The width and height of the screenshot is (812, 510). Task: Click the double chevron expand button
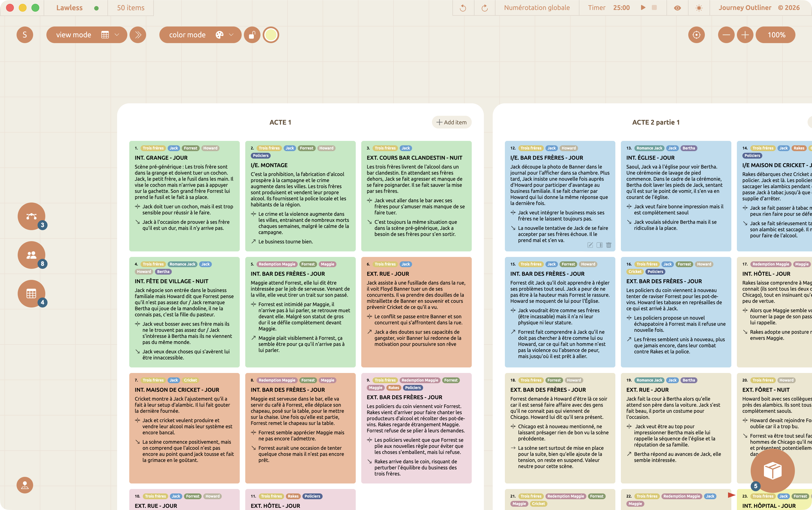[138, 35]
